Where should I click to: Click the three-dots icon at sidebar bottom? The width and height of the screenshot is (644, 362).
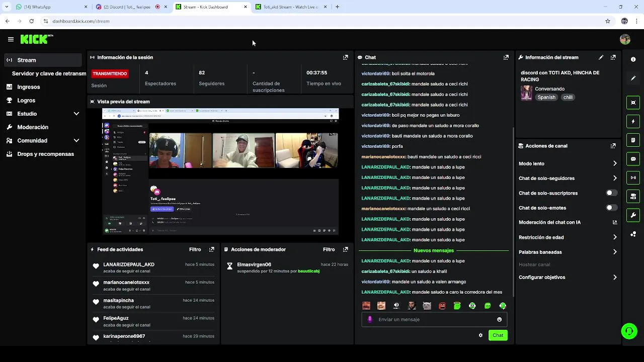click(633, 234)
